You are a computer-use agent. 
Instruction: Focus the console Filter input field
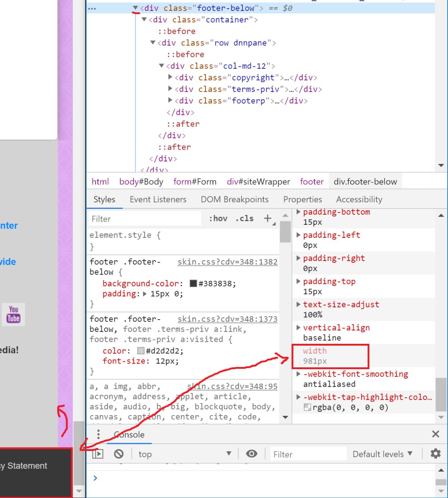point(308,454)
